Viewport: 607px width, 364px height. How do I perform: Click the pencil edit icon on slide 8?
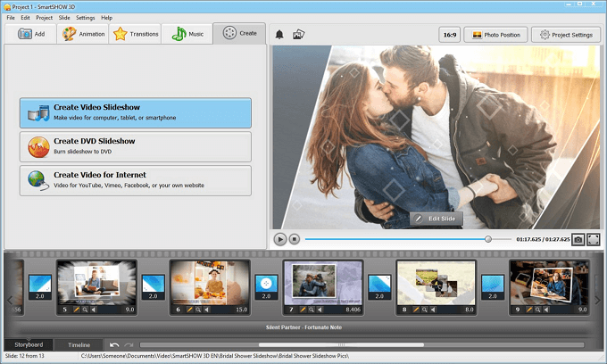416,310
